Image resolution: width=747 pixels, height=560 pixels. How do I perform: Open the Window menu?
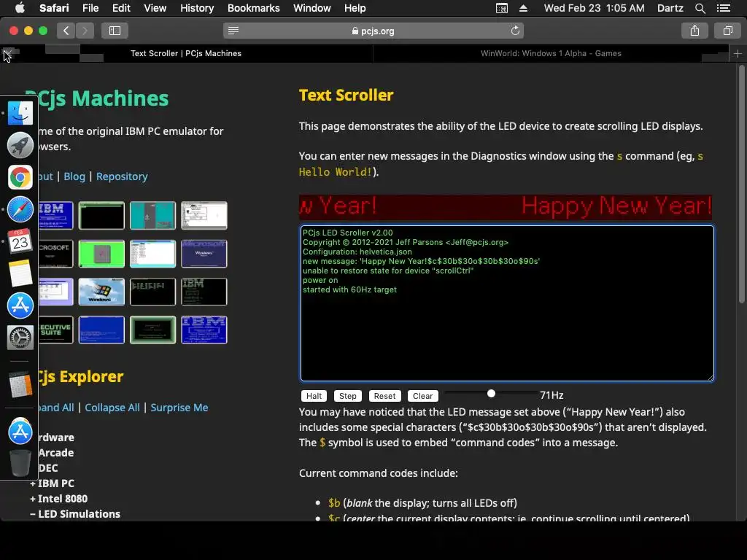point(311,8)
